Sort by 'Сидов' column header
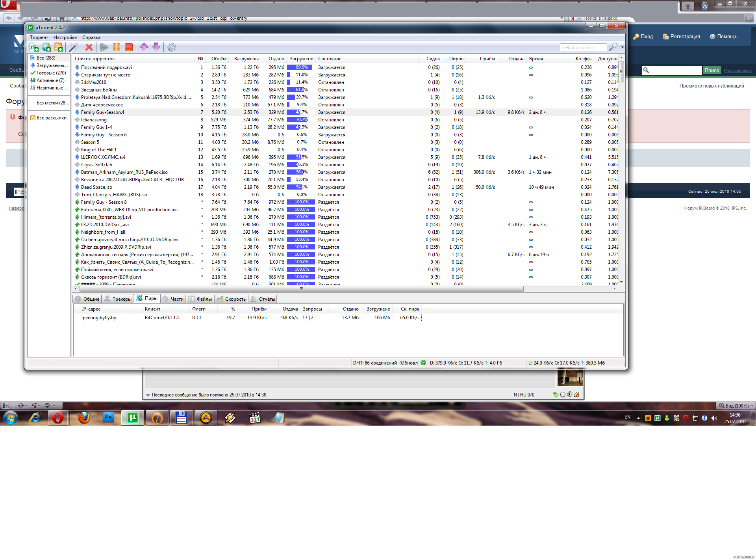The height and width of the screenshot is (560, 756). [x=430, y=59]
